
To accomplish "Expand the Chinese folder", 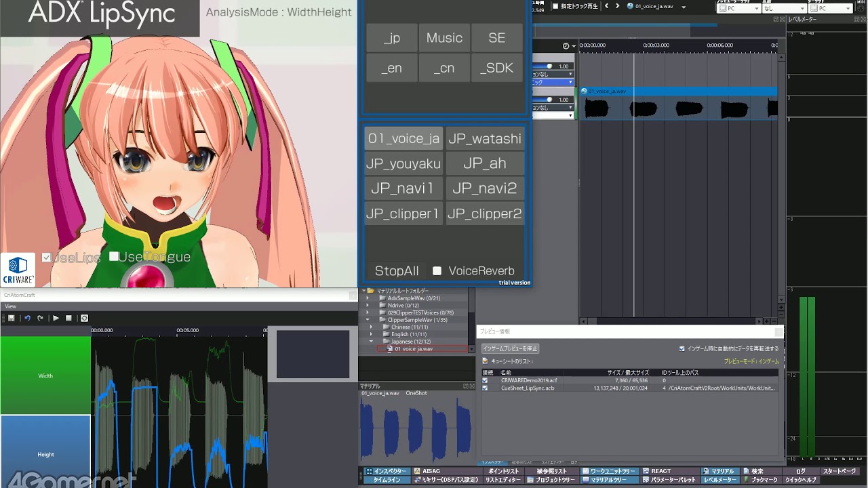I will click(x=371, y=327).
